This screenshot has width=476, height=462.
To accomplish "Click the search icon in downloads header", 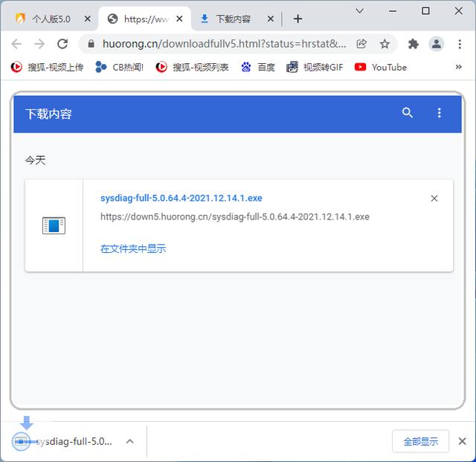I will point(407,113).
